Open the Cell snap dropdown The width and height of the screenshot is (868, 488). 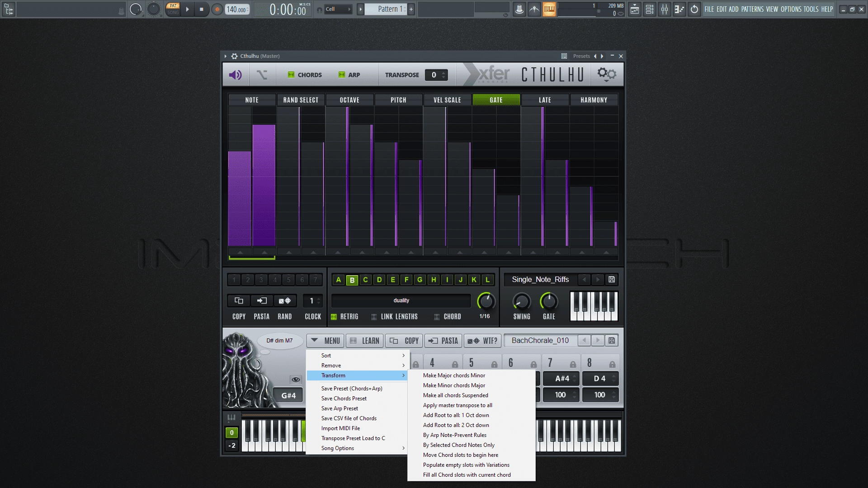coord(338,9)
